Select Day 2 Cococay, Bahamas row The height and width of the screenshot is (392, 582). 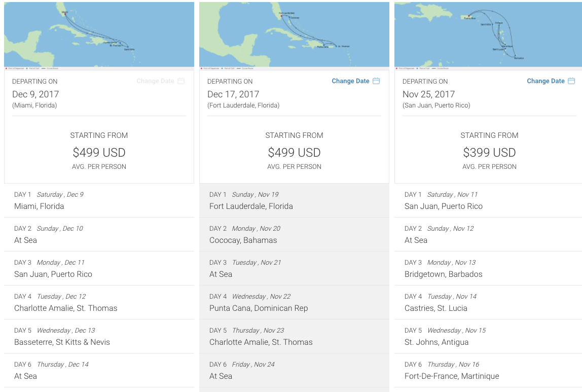click(294, 234)
